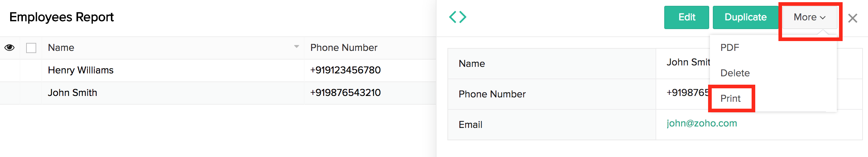Image resolution: width=868 pixels, height=157 pixels.
Task: Open the john@zoho.com email link
Action: (702, 123)
